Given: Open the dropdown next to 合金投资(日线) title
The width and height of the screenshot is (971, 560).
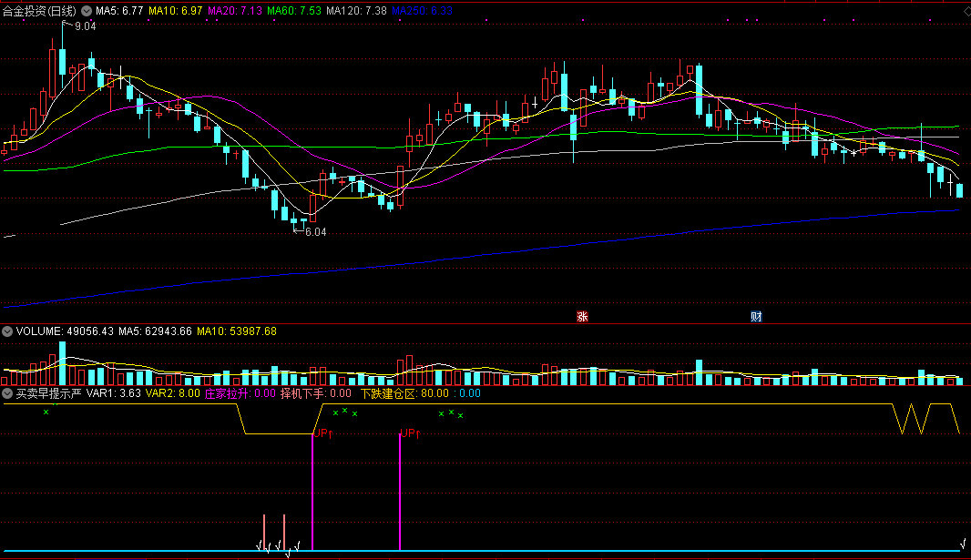Looking at the screenshot, I should point(87,11).
